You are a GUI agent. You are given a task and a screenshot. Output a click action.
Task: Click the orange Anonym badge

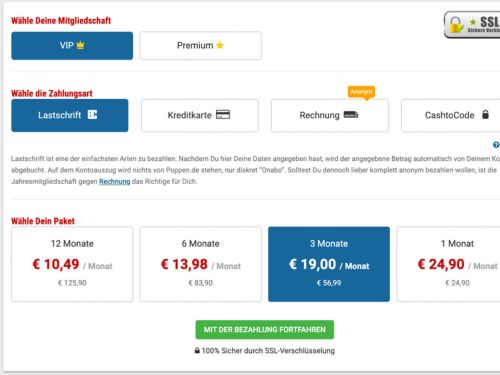click(x=361, y=92)
